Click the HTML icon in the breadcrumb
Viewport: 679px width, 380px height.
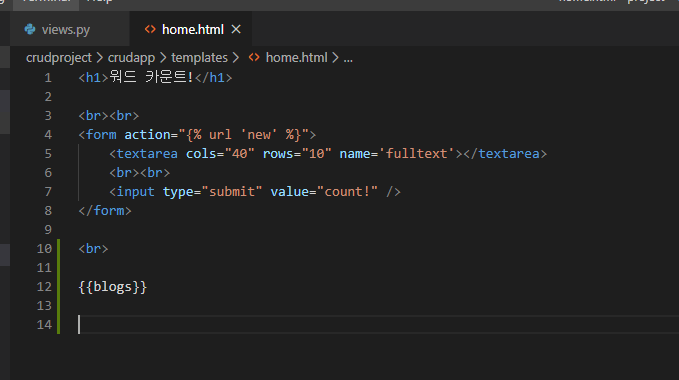click(x=254, y=58)
